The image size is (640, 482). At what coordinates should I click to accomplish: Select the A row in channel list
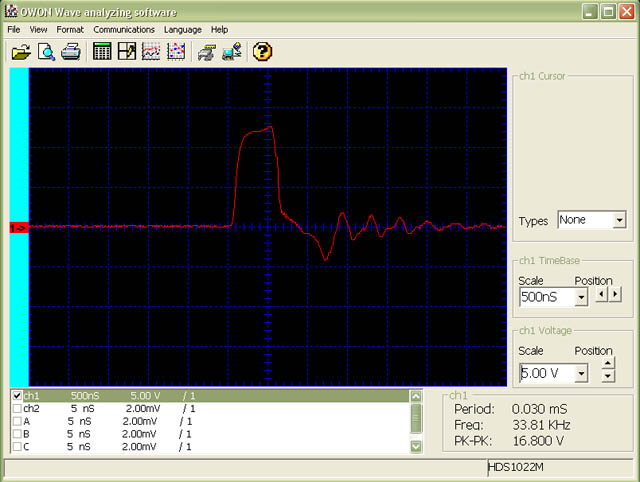pos(210,421)
